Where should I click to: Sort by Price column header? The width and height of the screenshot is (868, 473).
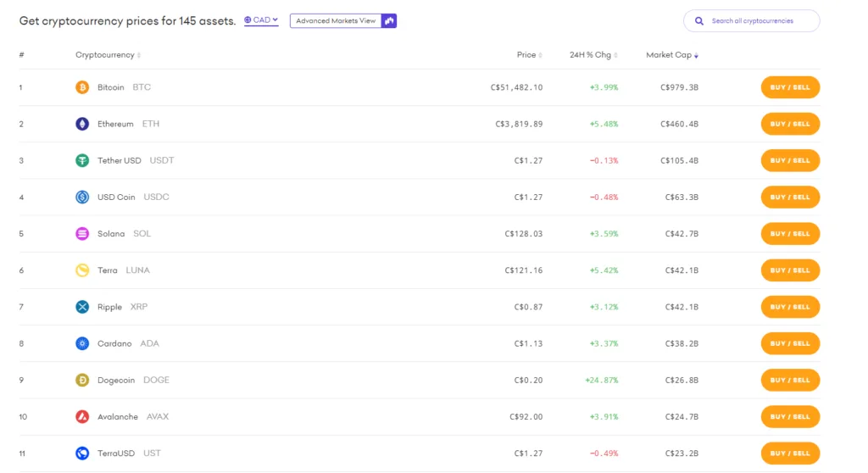[529, 55]
